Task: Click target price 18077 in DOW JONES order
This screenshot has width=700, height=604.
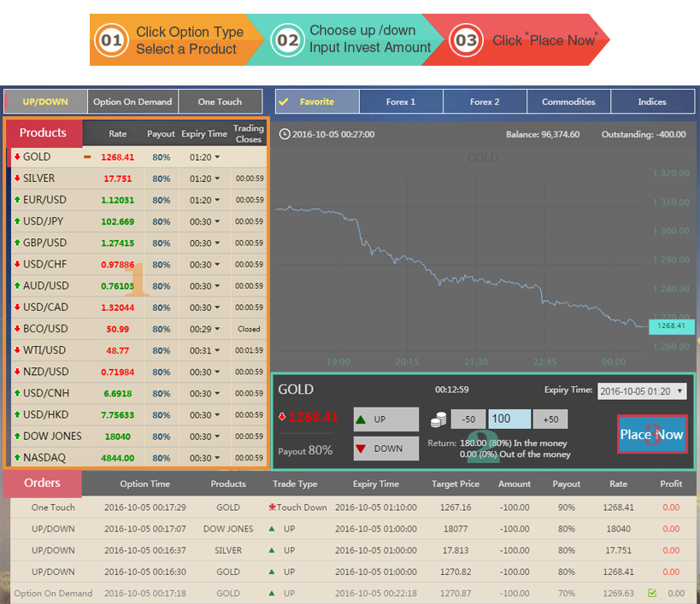Action: pos(456,529)
